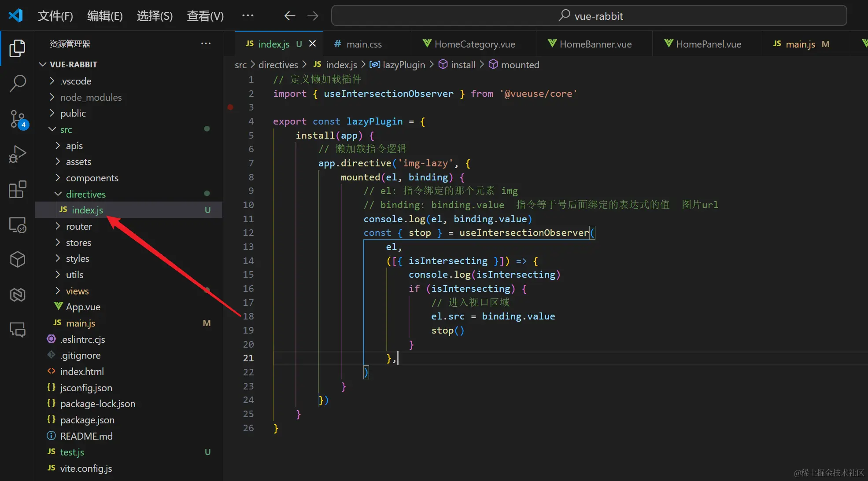Open Source Control view with badge

click(17, 118)
